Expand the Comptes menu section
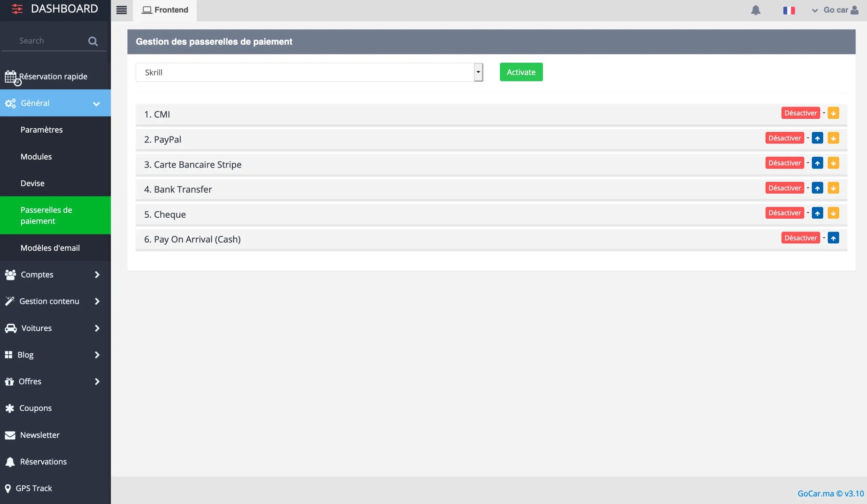Viewport: 867px width, 504px height. coord(55,275)
